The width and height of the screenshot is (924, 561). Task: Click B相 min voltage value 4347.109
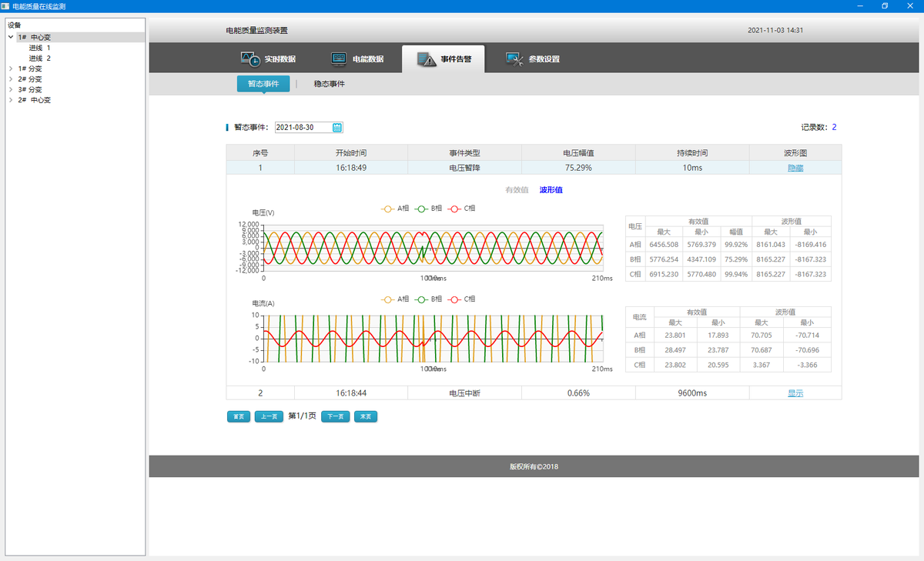coord(701,259)
